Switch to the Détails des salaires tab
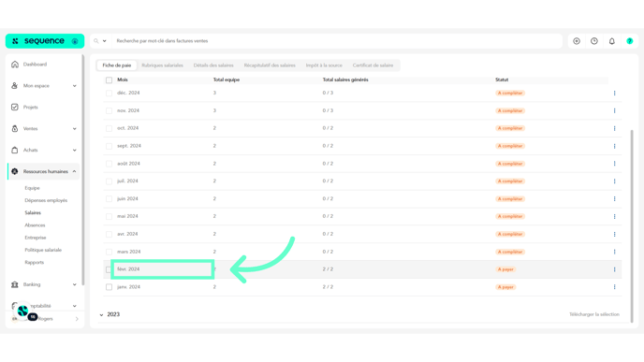644x362 pixels. tap(213, 65)
